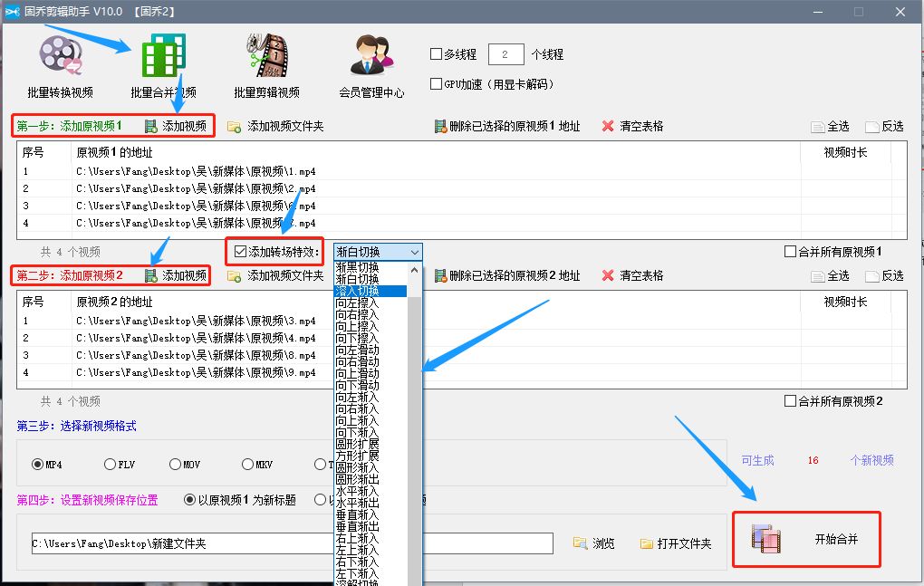Viewport: 924px width, 586px height.
Task: Click the save path field 新建文件夹
Action: (293, 543)
